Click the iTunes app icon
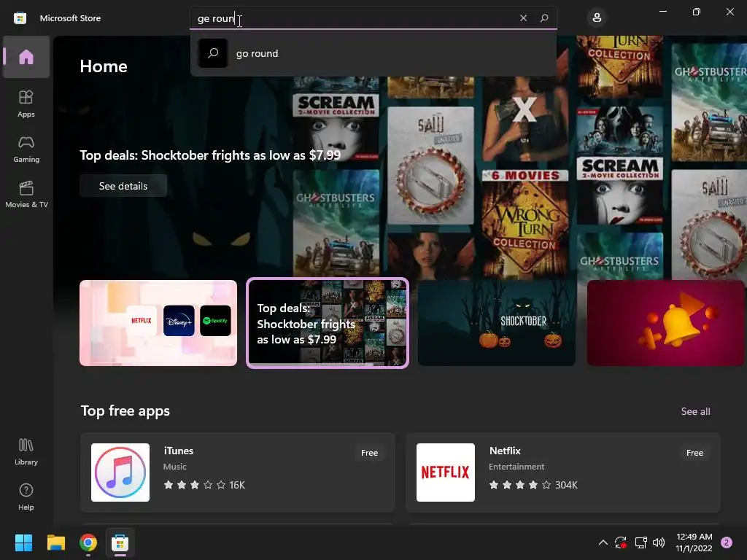747x560 pixels. (x=120, y=472)
